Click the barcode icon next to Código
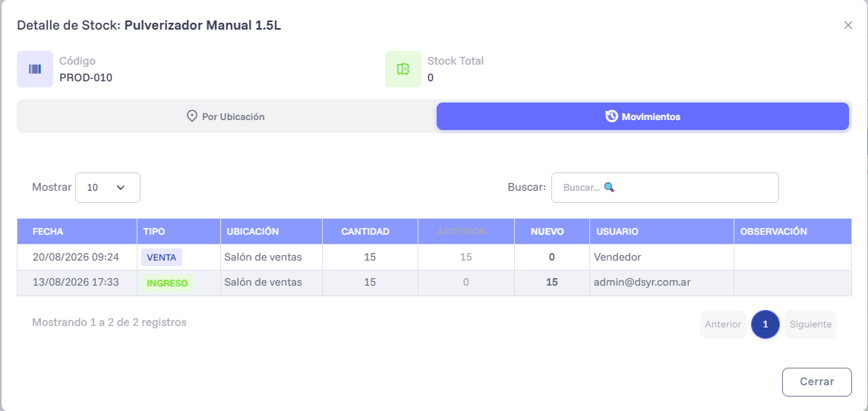 pos(35,69)
